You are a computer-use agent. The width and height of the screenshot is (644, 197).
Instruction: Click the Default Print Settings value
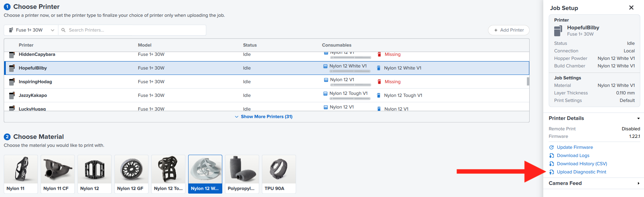tap(627, 101)
